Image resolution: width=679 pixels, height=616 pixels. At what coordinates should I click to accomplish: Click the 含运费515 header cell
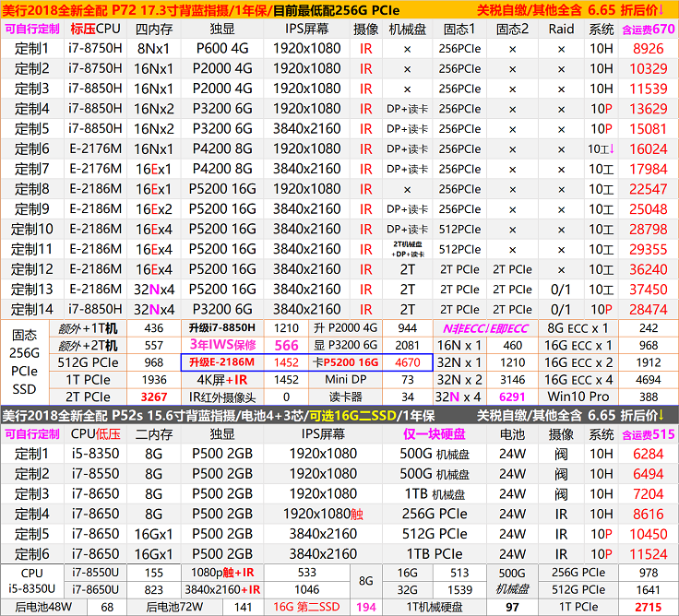coord(648,433)
